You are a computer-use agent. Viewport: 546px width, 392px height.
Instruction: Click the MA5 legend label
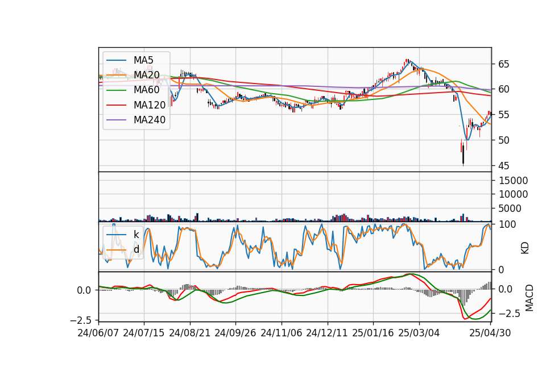tap(143, 60)
